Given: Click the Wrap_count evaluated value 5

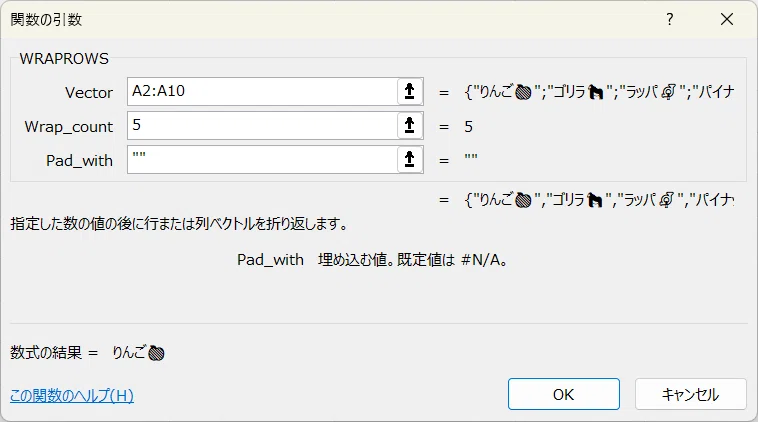Looking at the screenshot, I should coord(468,127).
